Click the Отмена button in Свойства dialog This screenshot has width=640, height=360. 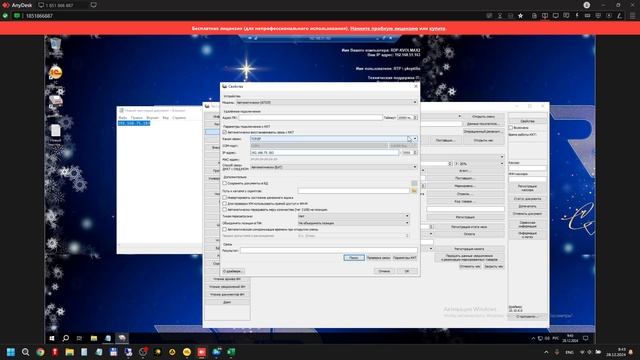tap(384, 271)
